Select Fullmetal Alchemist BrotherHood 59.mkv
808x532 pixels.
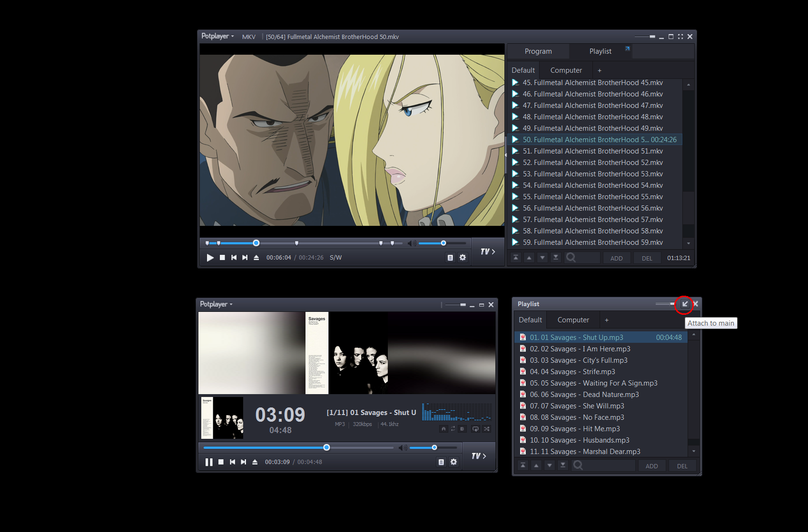(x=595, y=242)
